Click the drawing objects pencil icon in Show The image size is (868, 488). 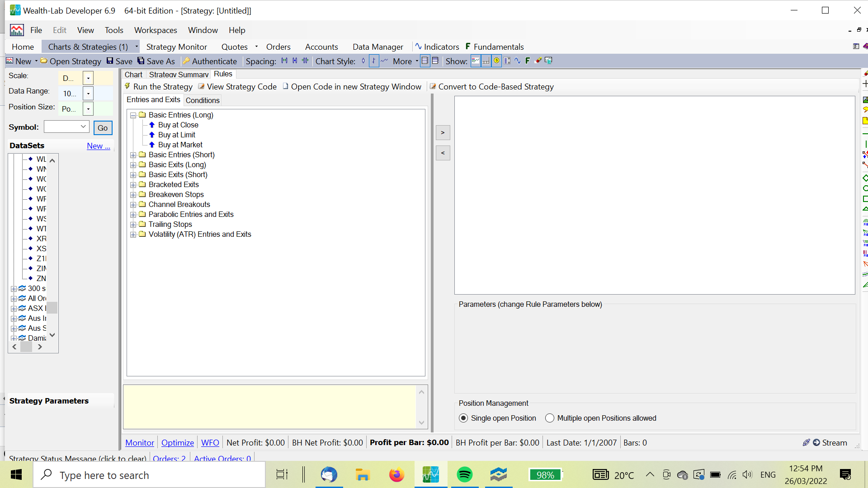tap(538, 61)
